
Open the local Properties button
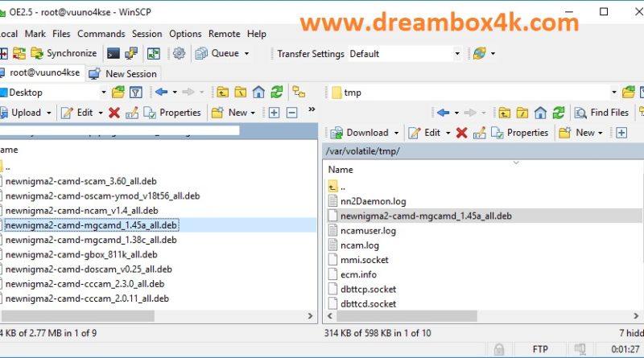[172, 113]
